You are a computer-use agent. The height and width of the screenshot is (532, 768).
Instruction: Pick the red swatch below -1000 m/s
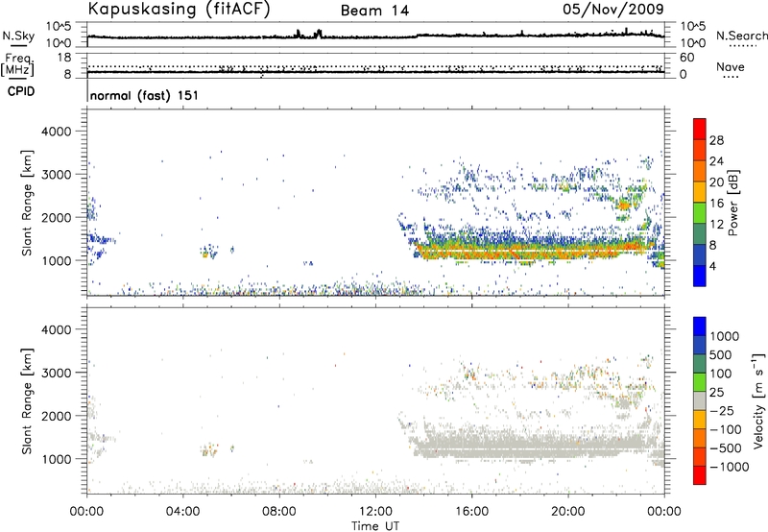click(700, 475)
